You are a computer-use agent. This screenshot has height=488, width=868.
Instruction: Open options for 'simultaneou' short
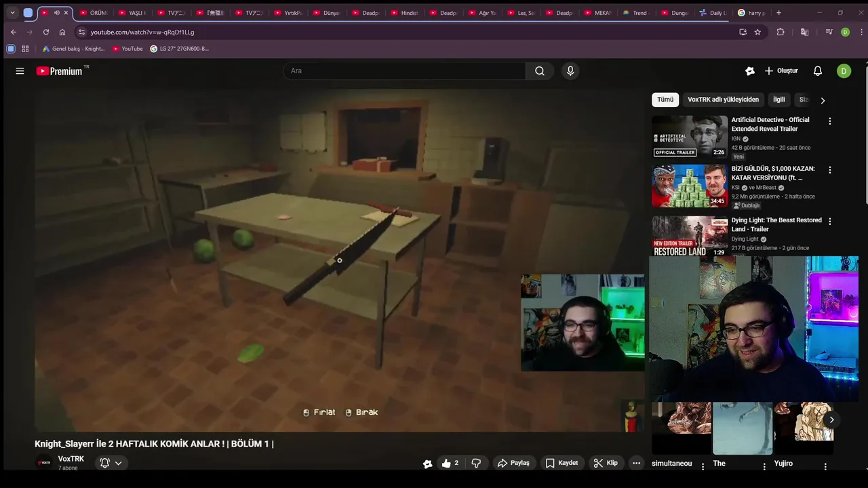[x=703, y=466]
